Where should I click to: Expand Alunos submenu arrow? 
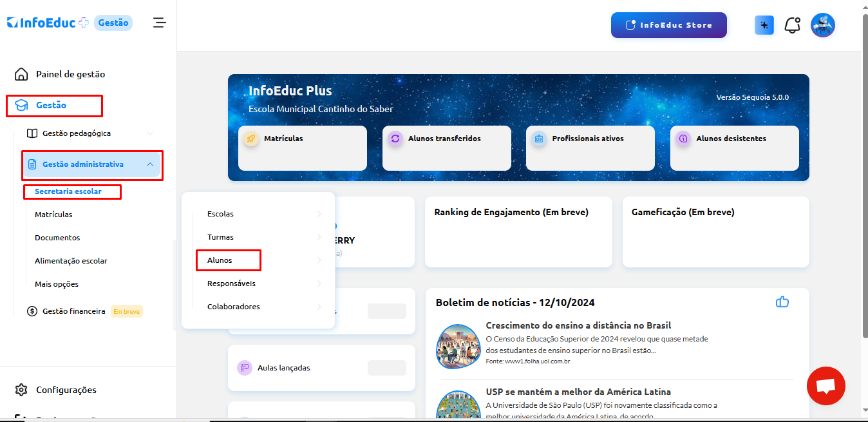319,260
